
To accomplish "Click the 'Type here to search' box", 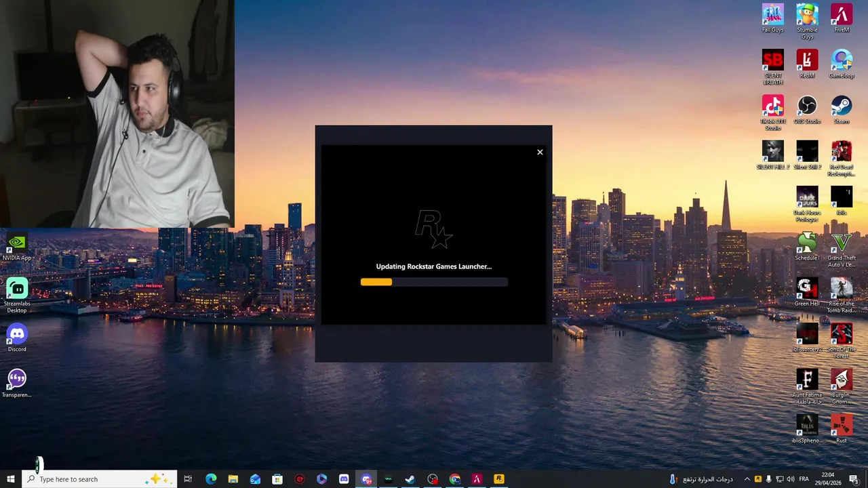I will click(99, 479).
